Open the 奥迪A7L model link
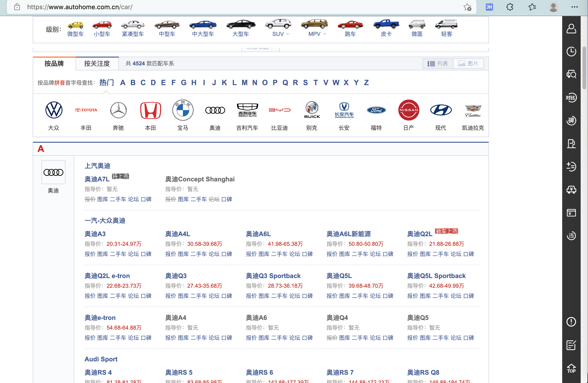 97,179
